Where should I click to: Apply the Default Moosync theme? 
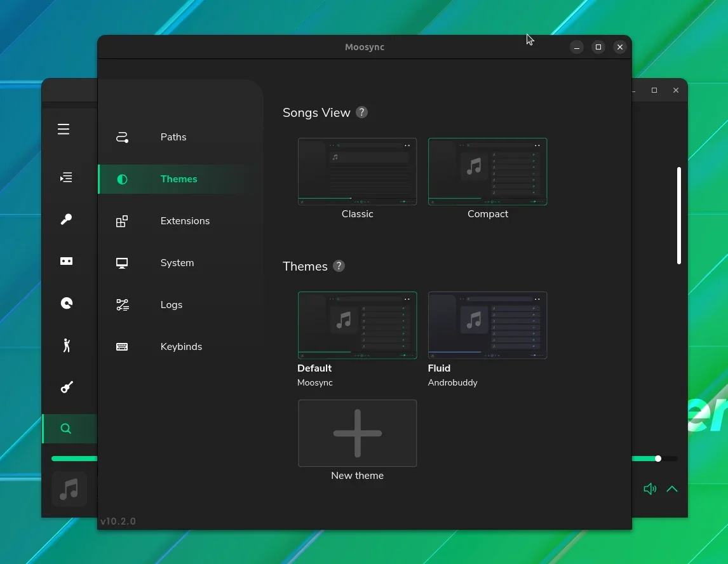pos(358,325)
